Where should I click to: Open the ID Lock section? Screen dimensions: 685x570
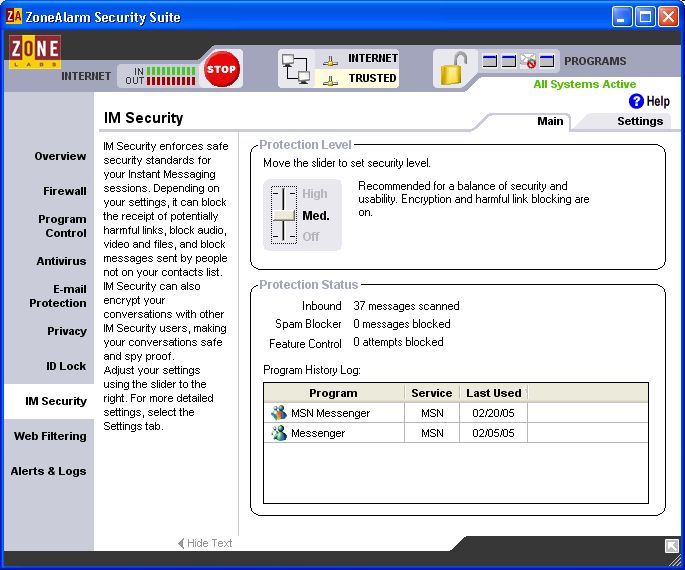coord(66,366)
